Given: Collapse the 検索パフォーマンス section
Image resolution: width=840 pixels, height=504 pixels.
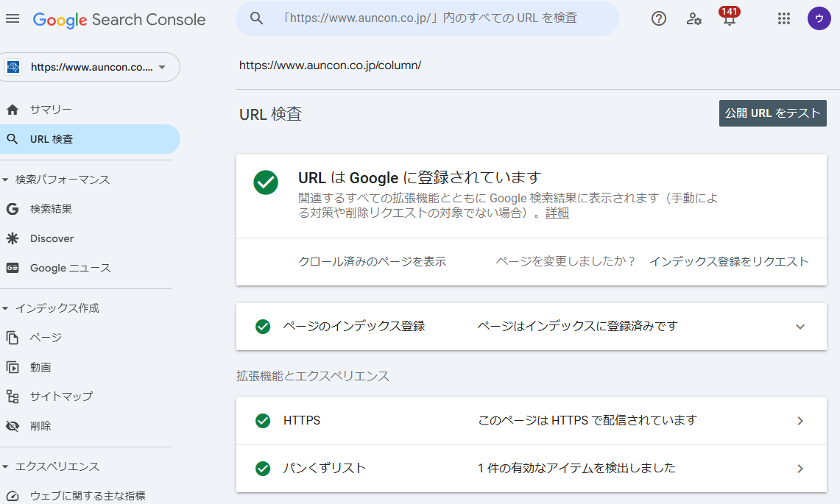Looking at the screenshot, I should click(5, 180).
